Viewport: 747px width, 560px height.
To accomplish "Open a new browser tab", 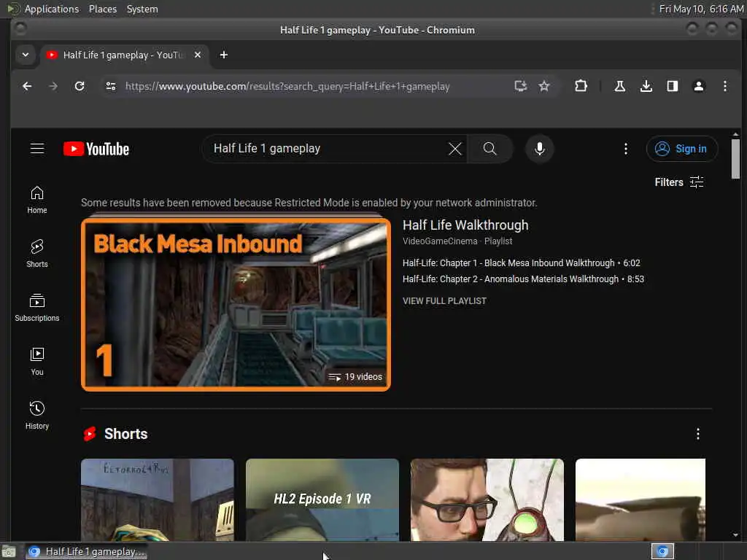I will coord(224,55).
